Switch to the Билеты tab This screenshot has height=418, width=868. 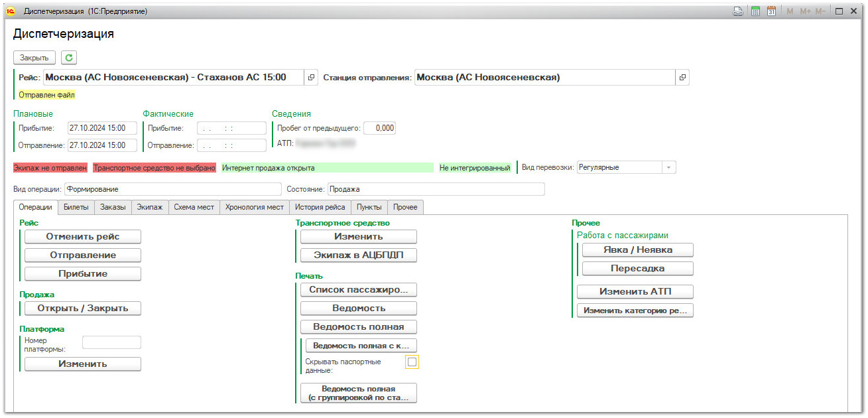76,207
